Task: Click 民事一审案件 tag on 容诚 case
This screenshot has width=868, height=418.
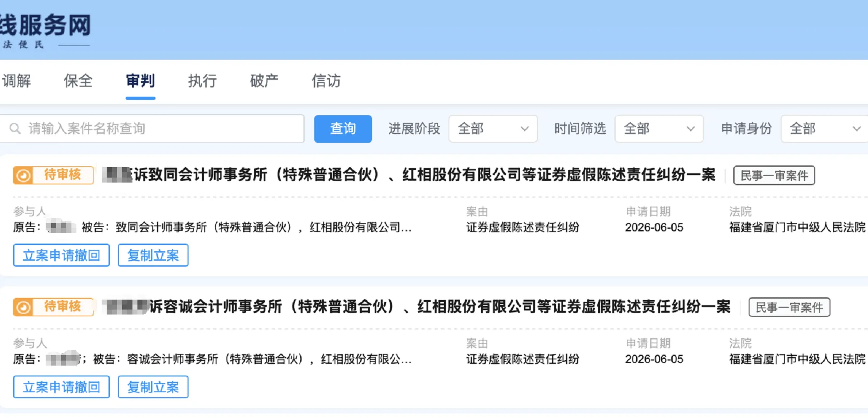Action: tap(789, 307)
